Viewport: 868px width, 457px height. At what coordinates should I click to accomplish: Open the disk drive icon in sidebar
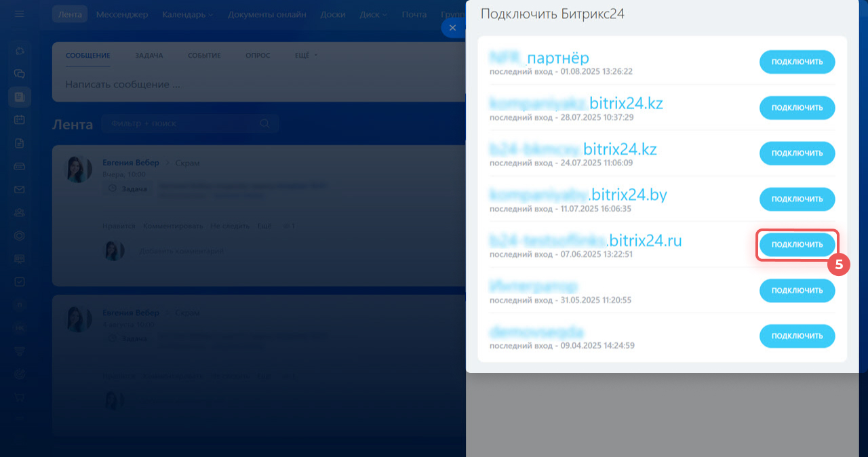click(20, 166)
